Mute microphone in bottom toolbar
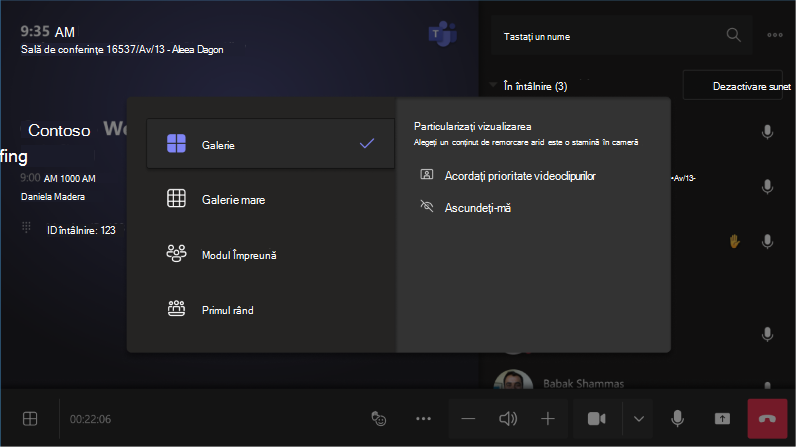Viewport: 796px width, 447px height. point(677,419)
